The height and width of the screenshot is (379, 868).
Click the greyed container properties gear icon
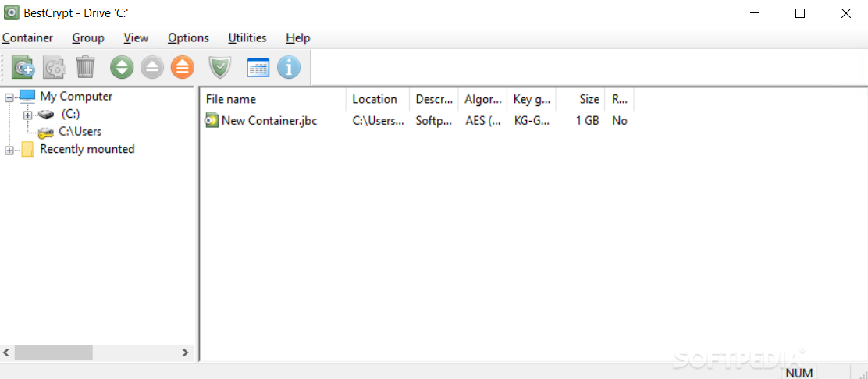click(x=55, y=68)
